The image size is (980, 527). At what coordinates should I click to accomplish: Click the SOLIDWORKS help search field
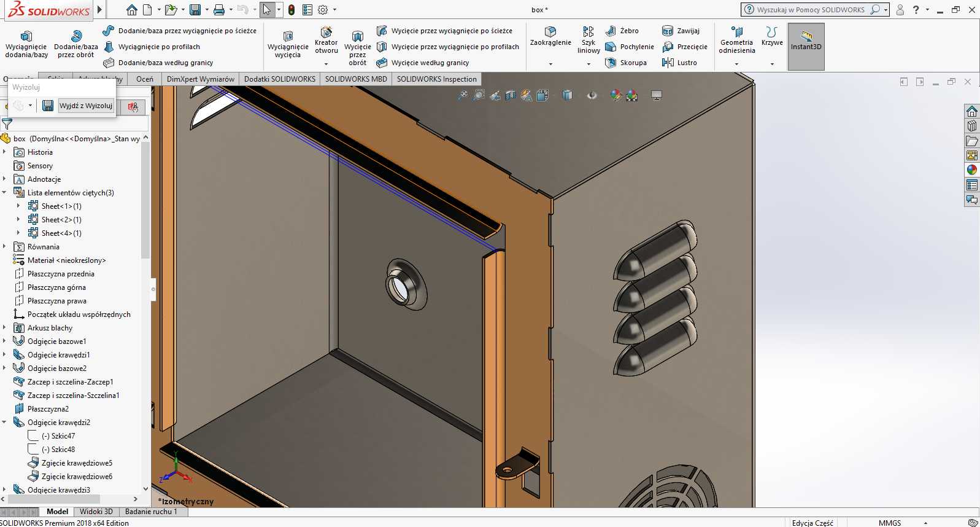tap(812, 10)
